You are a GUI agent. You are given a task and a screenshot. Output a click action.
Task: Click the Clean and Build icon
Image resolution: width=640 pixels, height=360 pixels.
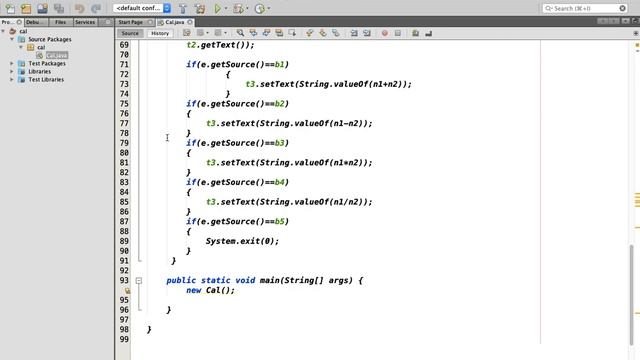tap(200, 8)
